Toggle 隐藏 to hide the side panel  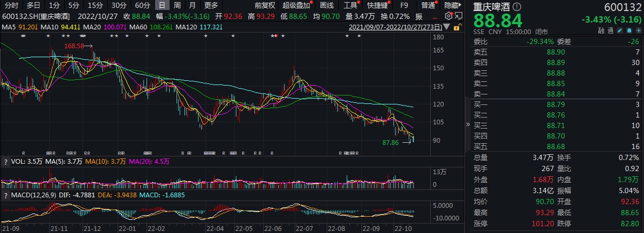pos(453,5)
